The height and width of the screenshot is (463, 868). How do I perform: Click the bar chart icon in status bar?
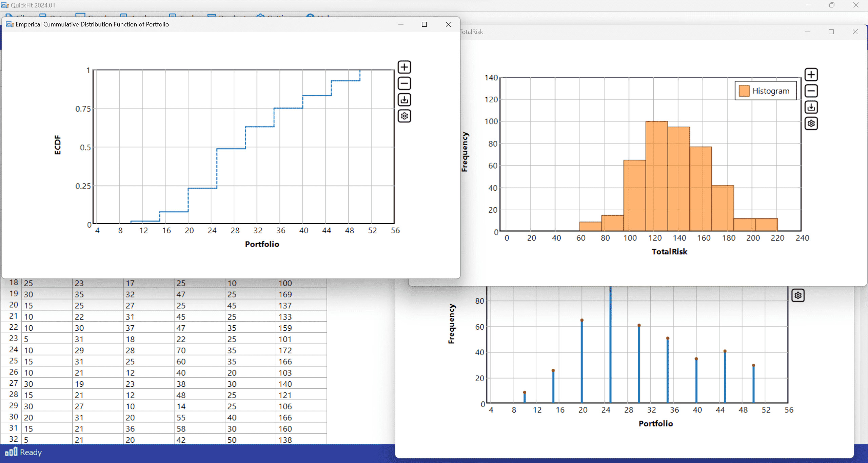click(x=11, y=452)
